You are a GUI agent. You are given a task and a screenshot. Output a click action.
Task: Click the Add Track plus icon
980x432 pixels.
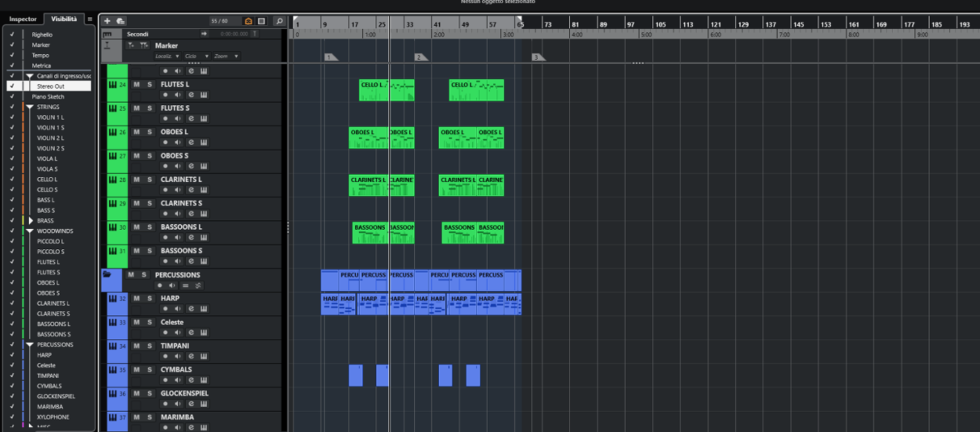pos(107,21)
